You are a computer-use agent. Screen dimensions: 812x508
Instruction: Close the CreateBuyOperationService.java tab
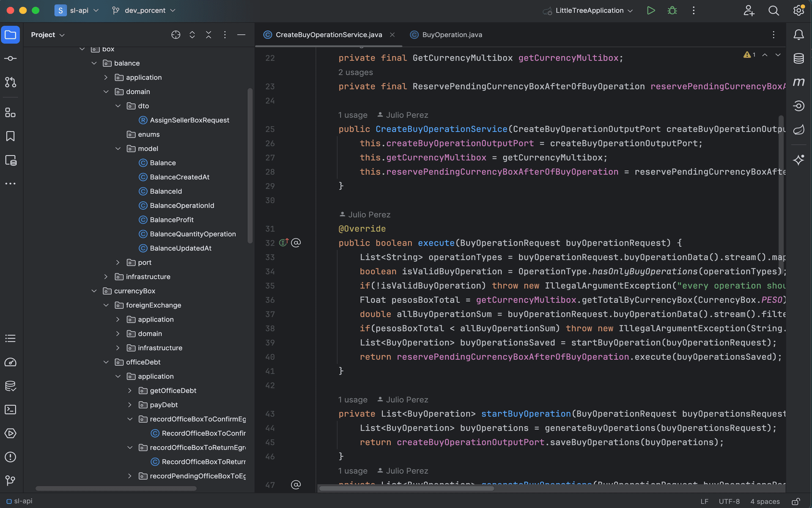coord(392,35)
